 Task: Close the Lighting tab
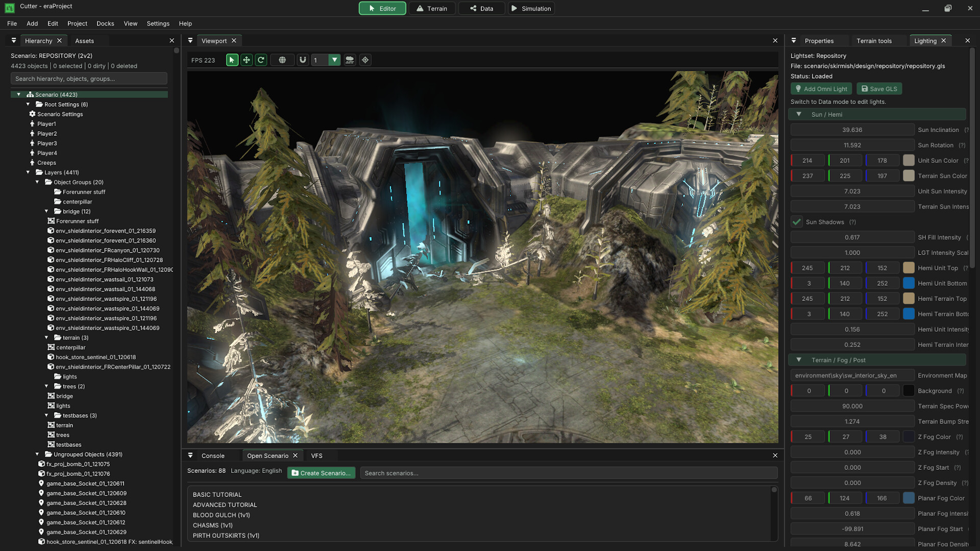click(943, 40)
